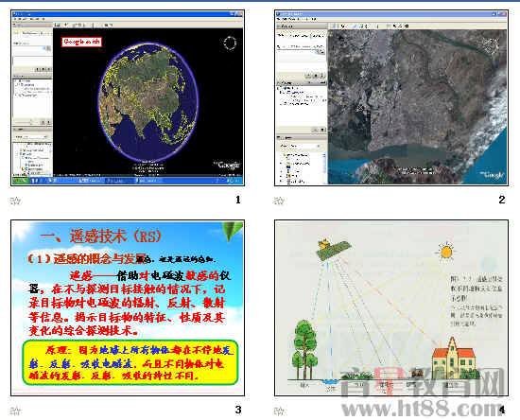Click the compass ring in slide 1
Viewport: 520px width, 420px height.
(x=230, y=43)
